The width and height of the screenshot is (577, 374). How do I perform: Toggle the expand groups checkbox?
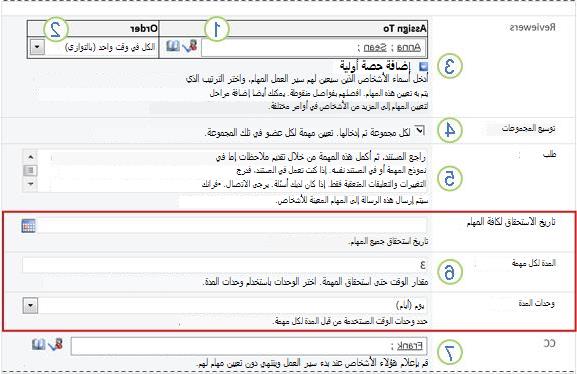419,130
